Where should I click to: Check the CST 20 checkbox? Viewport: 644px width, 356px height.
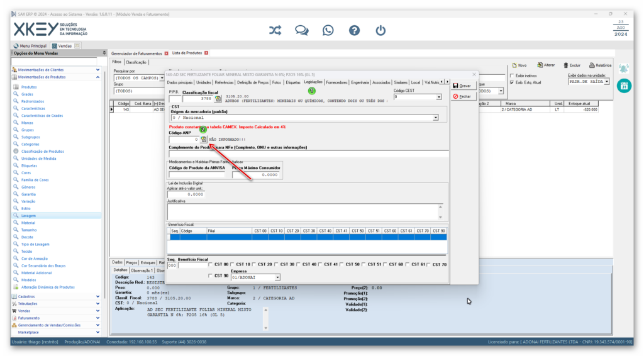click(254, 264)
